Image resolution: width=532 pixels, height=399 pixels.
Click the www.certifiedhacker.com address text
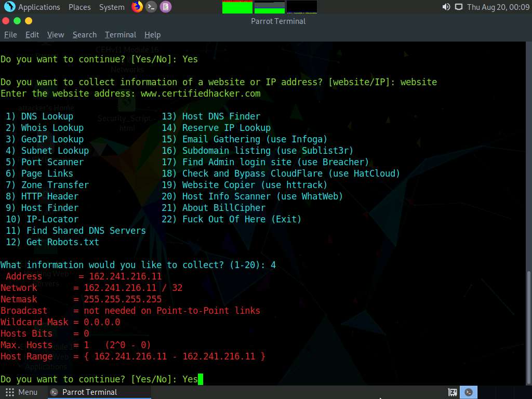[x=201, y=94]
